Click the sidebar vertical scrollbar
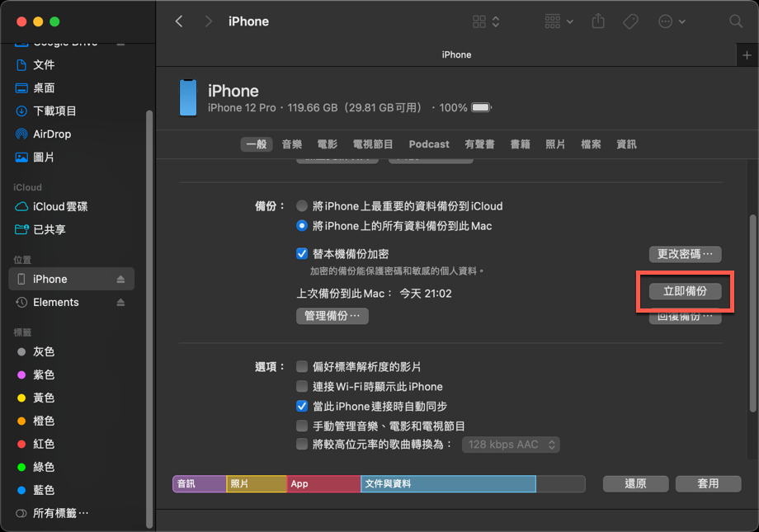Viewport: 759px width, 532px height. click(149, 319)
